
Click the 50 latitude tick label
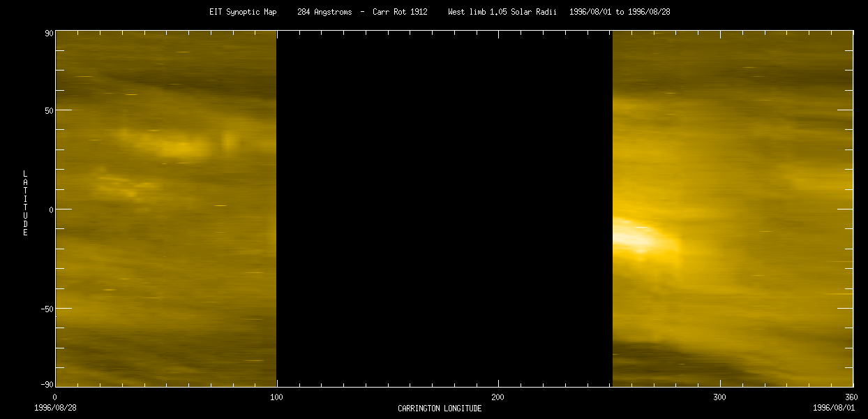click(x=47, y=110)
